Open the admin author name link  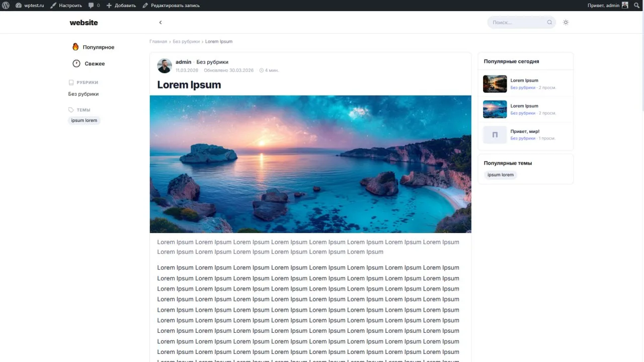183,62
